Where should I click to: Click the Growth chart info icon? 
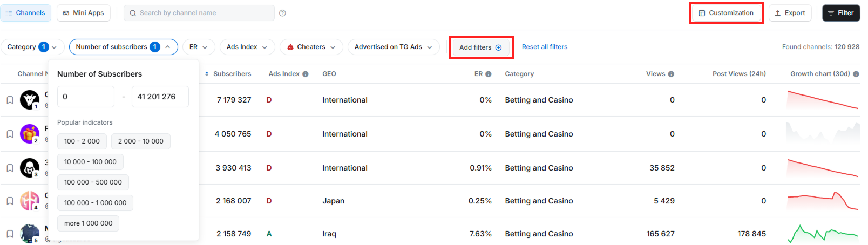[856, 74]
